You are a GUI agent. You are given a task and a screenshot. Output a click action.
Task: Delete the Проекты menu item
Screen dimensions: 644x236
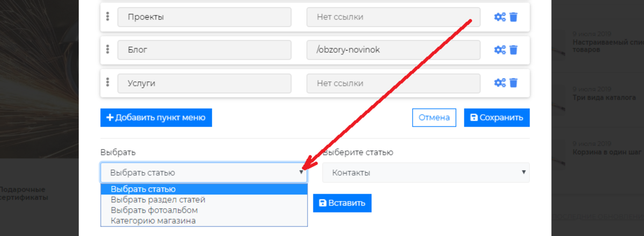[x=514, y=17]
